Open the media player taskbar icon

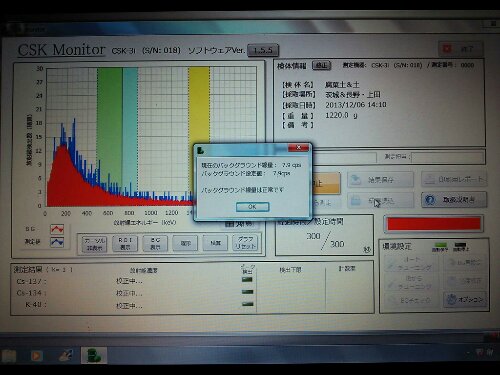pyautogui.click(x=36, y=356)
